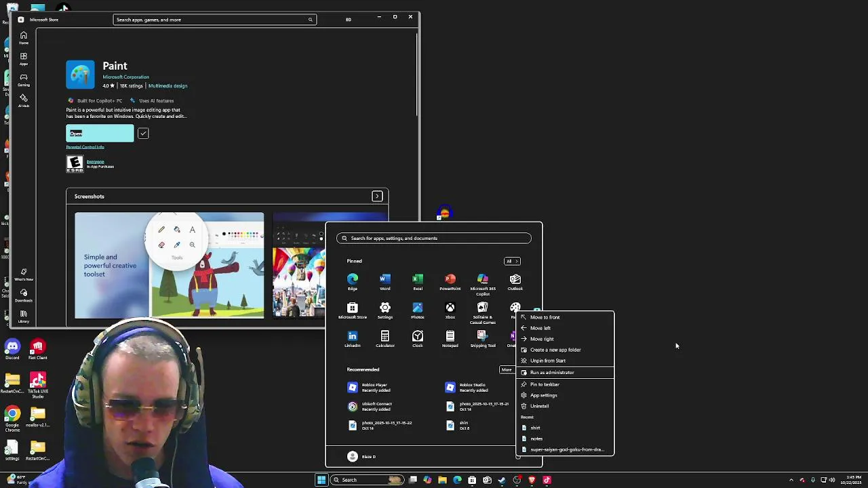Open Outlook from pinned apps
868x488 pixels.
pyautogui.click(x=515, y=282)
